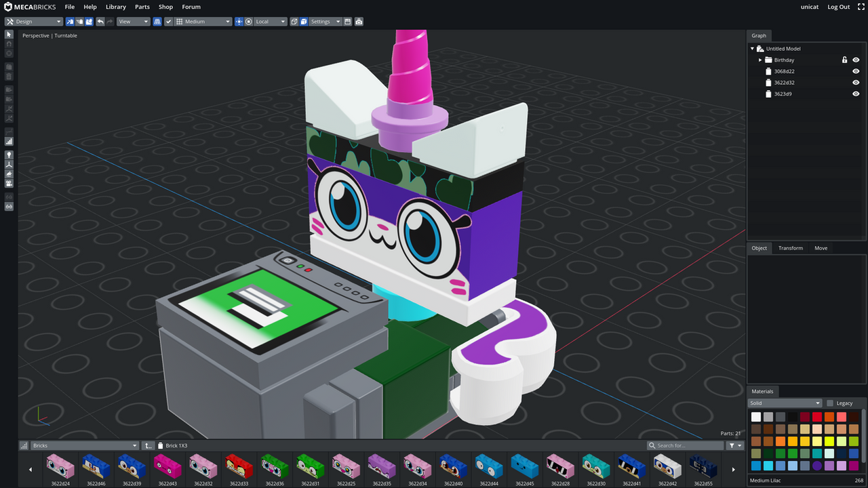
Task: Select the 3622d45 blue brick thumbnail
Action: tap(525, 470)
